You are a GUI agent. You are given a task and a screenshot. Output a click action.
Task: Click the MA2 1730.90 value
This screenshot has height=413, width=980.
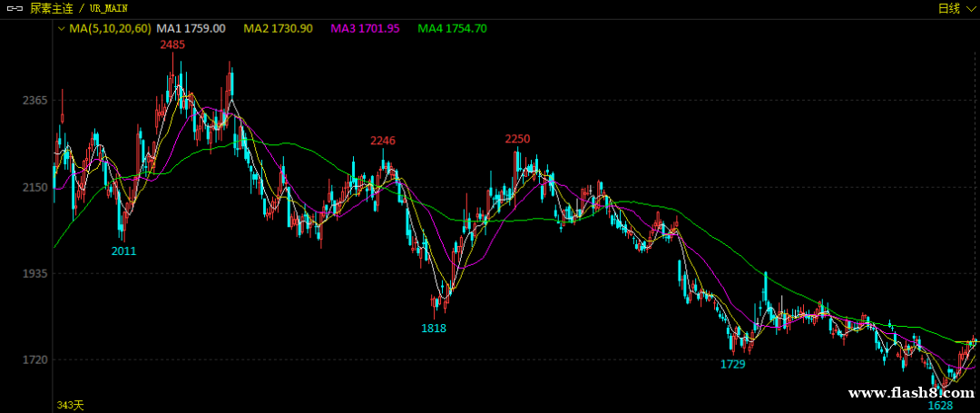tap(279, 28)
